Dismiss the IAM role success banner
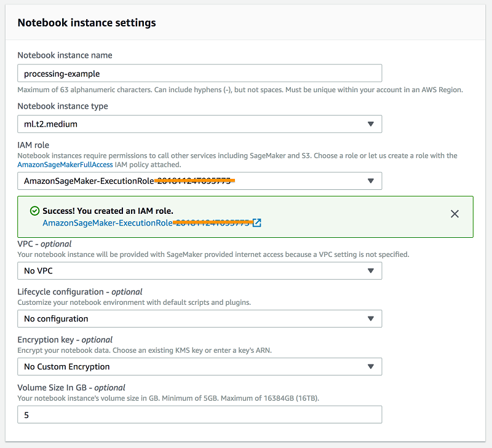This screenshot has width=492, height=448. click(x=454, y=214)
